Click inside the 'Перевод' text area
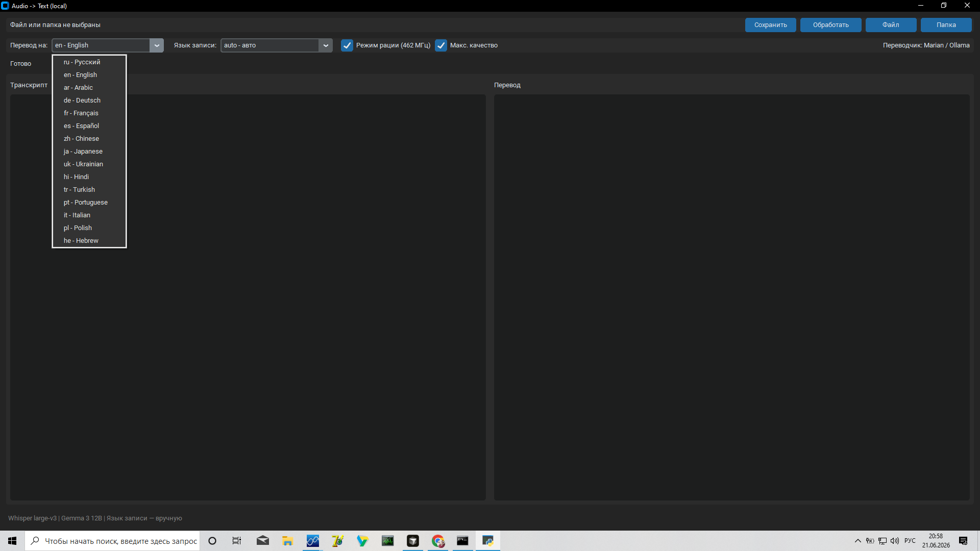The image size is (980, 551). click(x=732, y=297)
